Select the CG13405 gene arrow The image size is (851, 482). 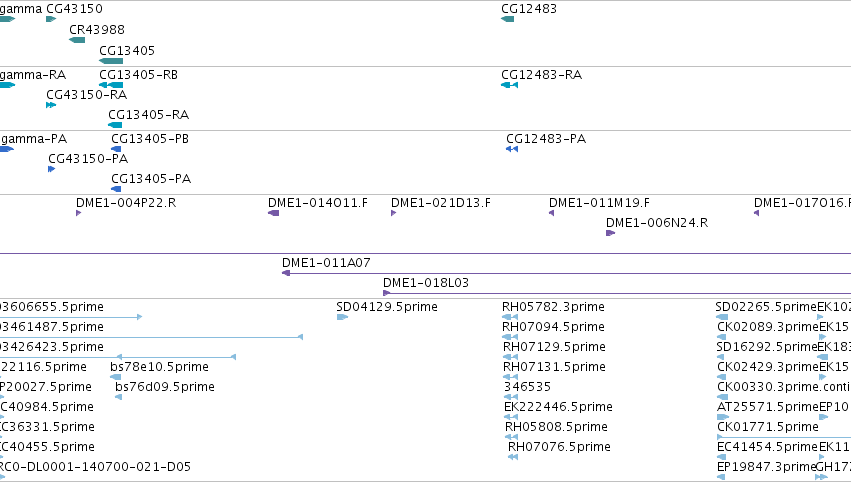[111, 61]
